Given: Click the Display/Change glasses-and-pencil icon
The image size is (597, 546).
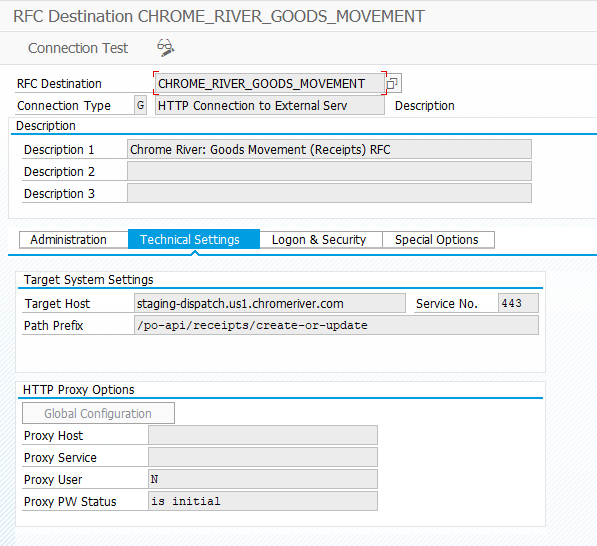Looking at the screenshot, I should pos(166,48).
